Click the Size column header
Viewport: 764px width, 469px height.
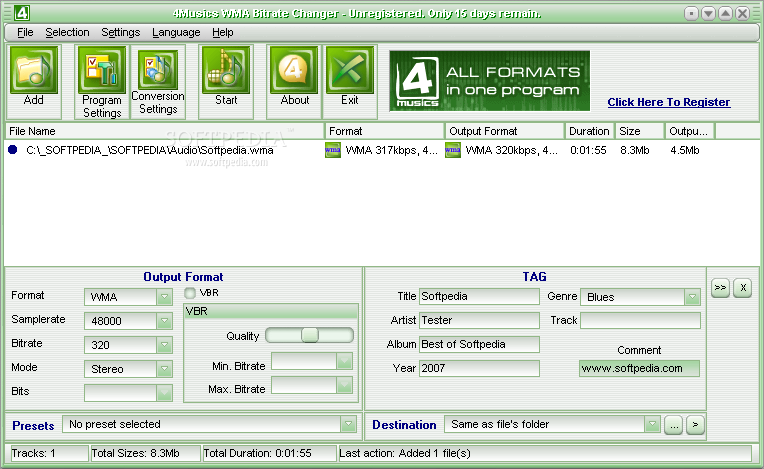coord(639,131)
